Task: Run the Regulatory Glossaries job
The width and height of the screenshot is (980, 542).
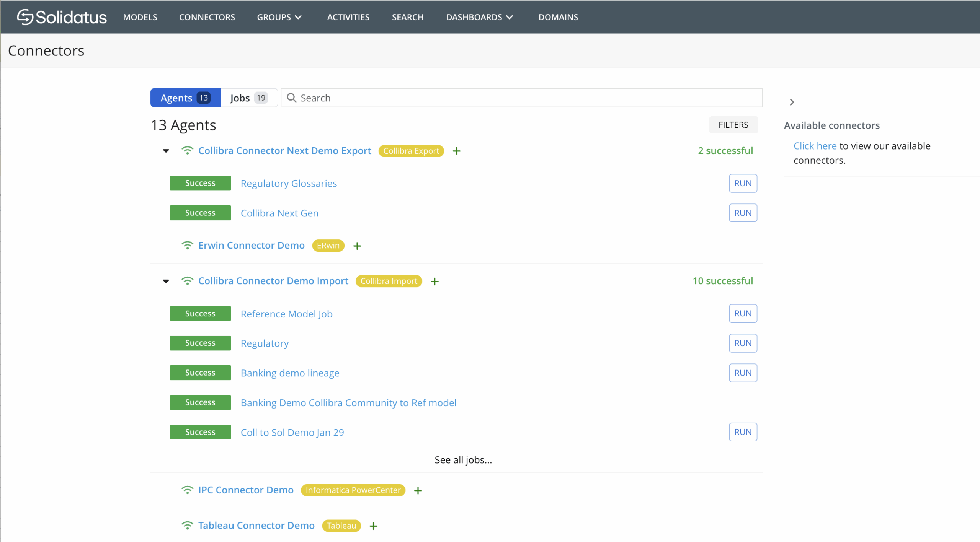Action: (x=743, y=183)
